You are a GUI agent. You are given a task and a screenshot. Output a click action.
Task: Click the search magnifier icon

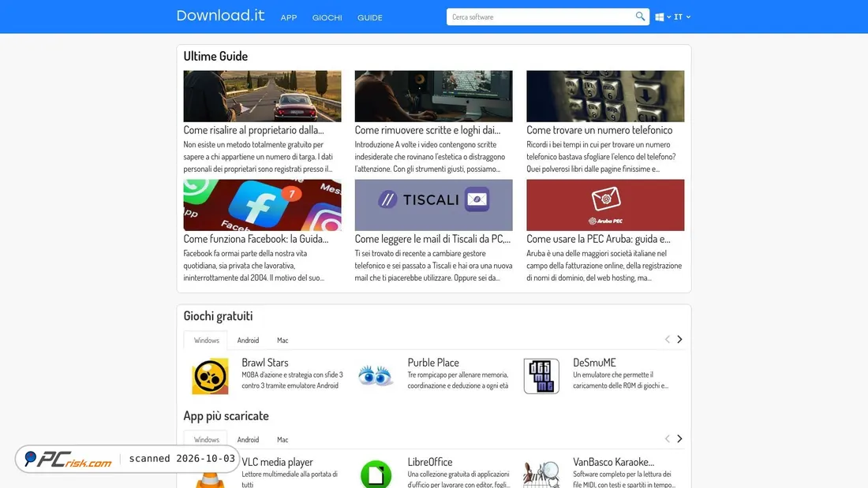640,17
